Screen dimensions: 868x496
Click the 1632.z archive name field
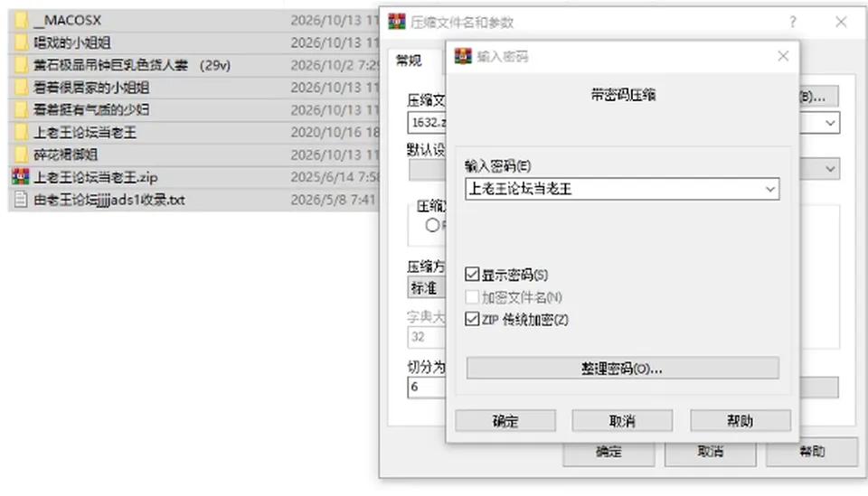click(x=427, y=122)
